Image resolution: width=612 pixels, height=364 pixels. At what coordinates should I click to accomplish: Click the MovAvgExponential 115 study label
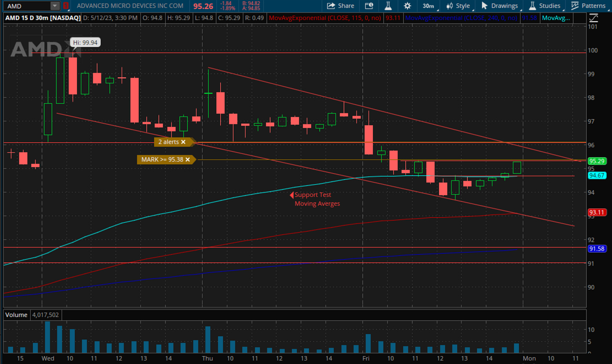pyautogui.click(x=325, y=18)
